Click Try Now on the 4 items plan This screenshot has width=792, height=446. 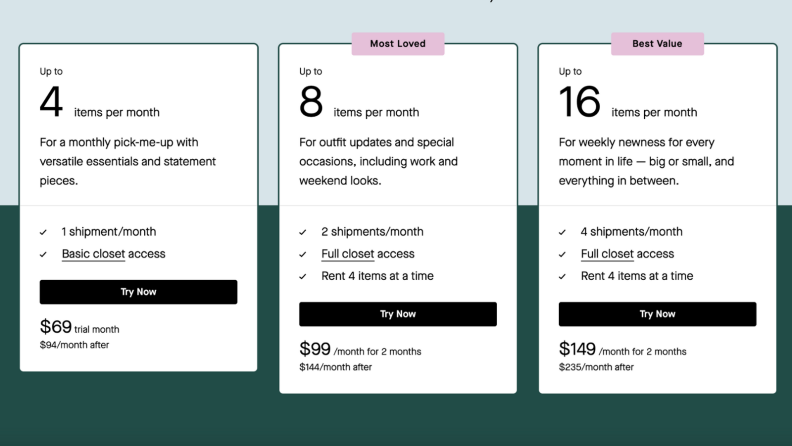(138, 292)
